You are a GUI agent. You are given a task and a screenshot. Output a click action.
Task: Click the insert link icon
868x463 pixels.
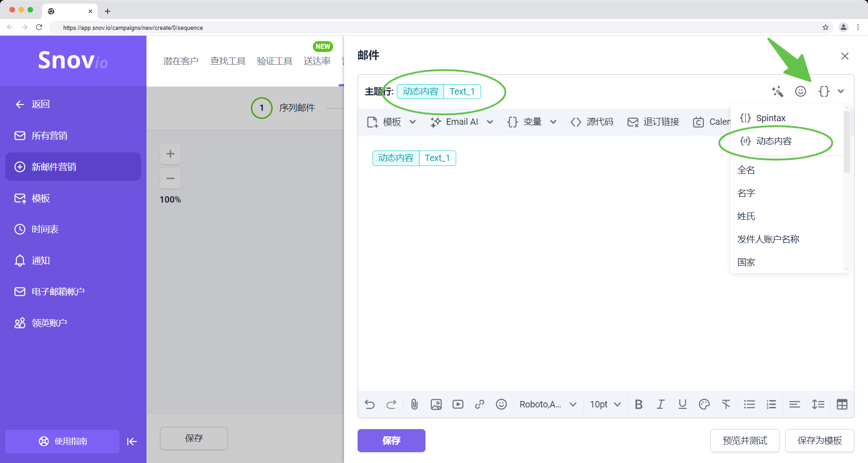pyautogui.click(x=480, y=404)
